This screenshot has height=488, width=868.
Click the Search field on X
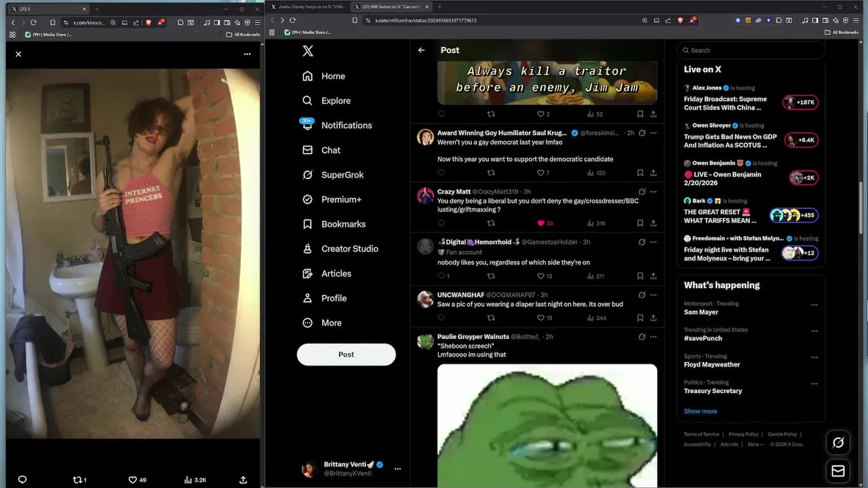pyautogui.click(x=751, y=50)
